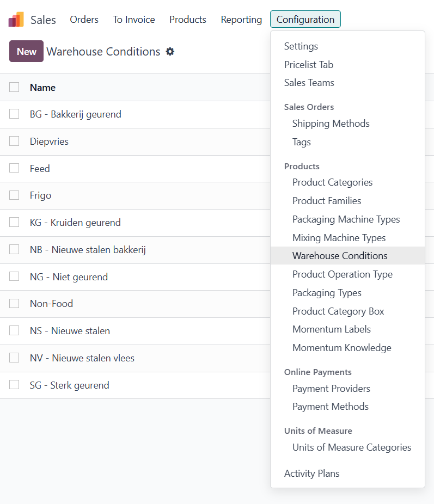Screen dimensions: 434x504
Task: Check the box for Diepvries row
Action: [14, 141]
